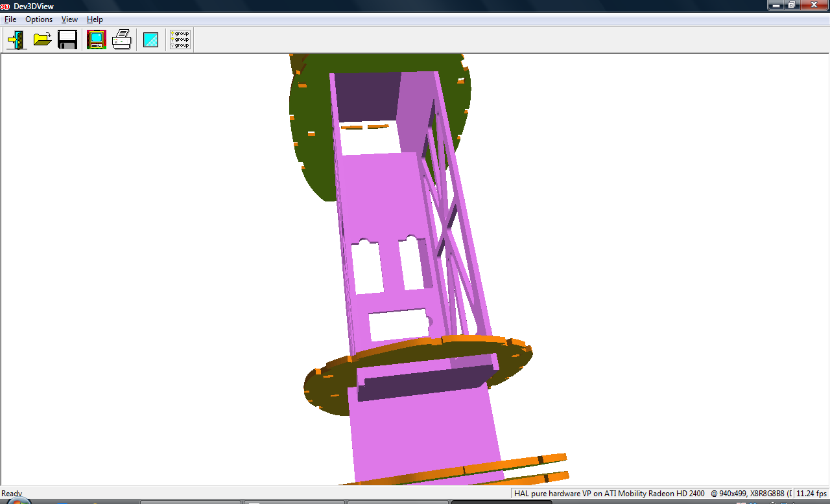Open the File menu

point(10,19)
